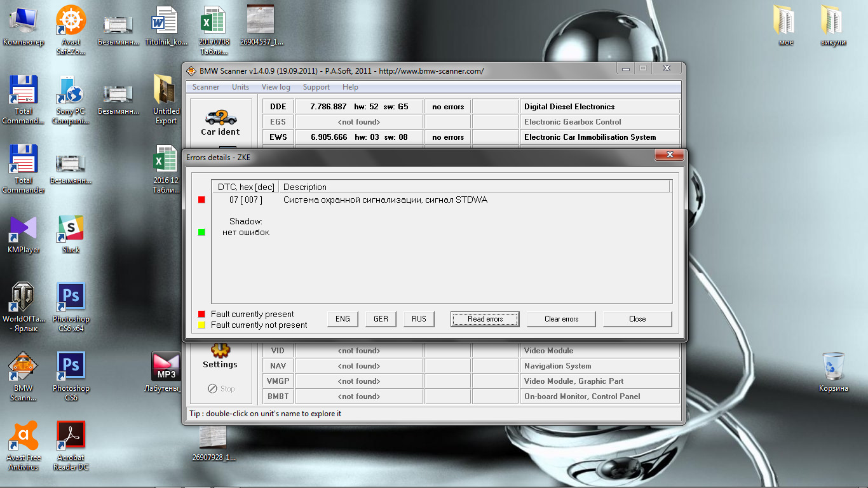
Task: Launch the BMW Scanner desktop shortcut
Action: (x=24, y=377)
